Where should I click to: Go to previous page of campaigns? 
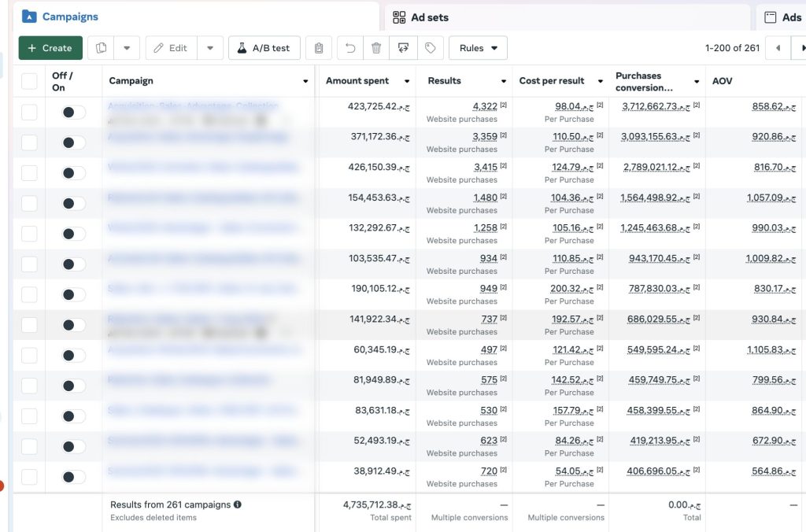pos(778,48)
